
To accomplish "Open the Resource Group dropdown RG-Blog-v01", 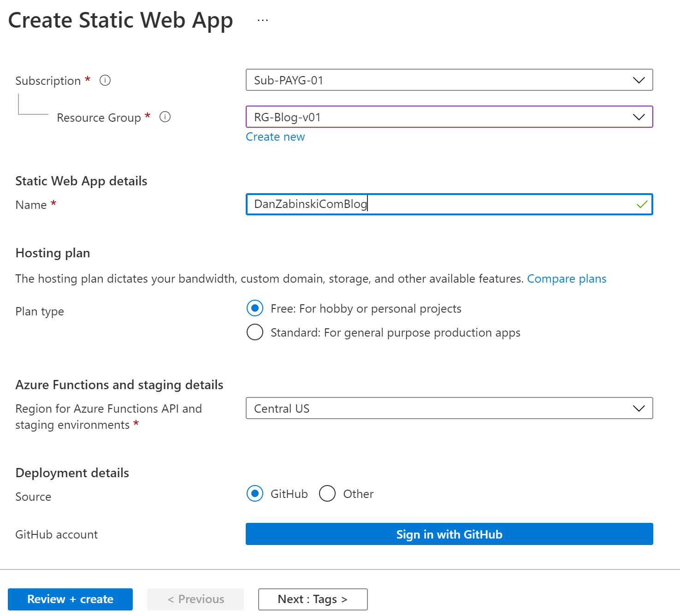I will [x=449, y=117].
